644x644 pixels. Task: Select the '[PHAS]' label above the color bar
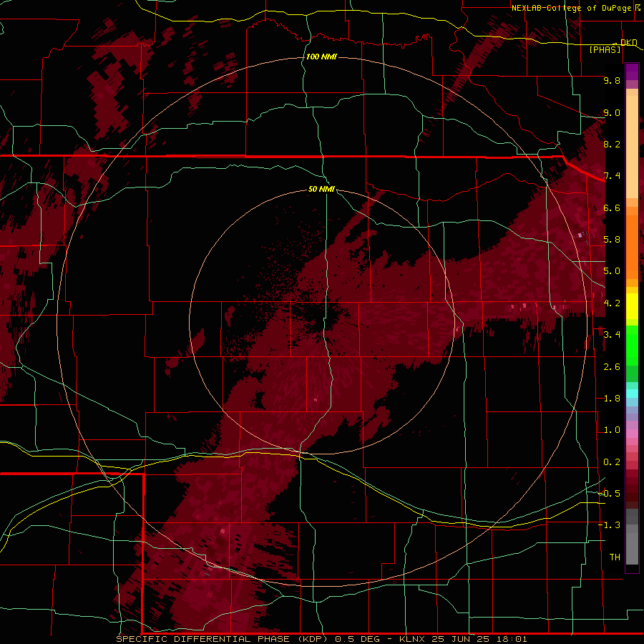click(x=605, y=49)
